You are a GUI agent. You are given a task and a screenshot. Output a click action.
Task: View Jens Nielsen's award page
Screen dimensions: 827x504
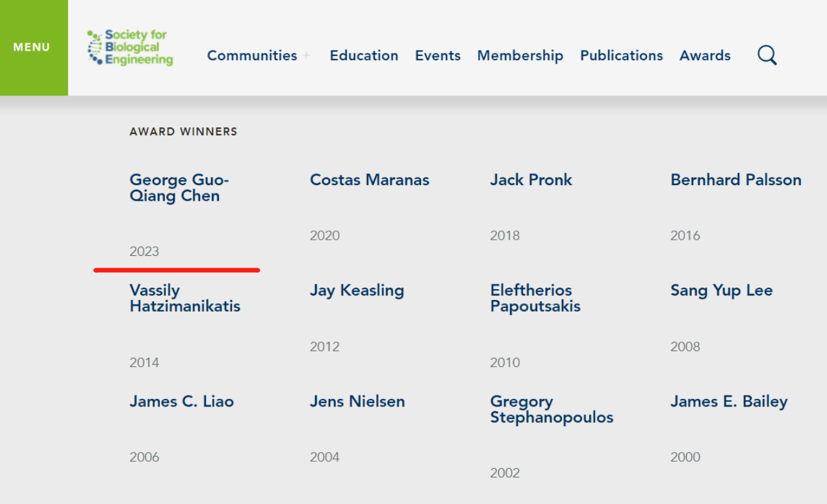357,401
